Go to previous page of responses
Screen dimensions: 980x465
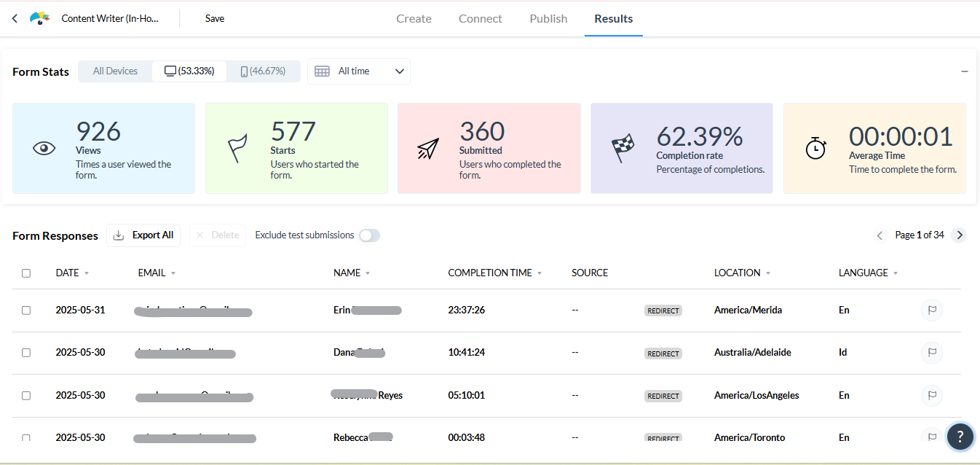(x=880, y=235)
